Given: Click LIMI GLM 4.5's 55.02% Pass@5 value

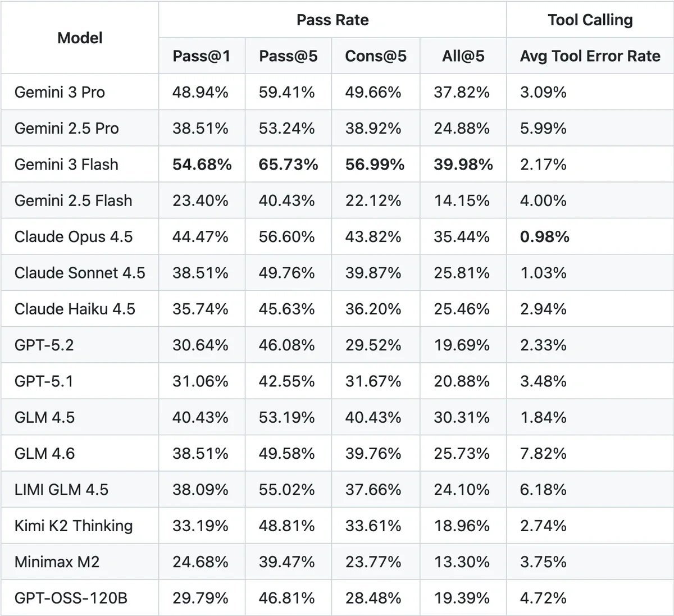Looking at the screenshot, I should 286,490.
